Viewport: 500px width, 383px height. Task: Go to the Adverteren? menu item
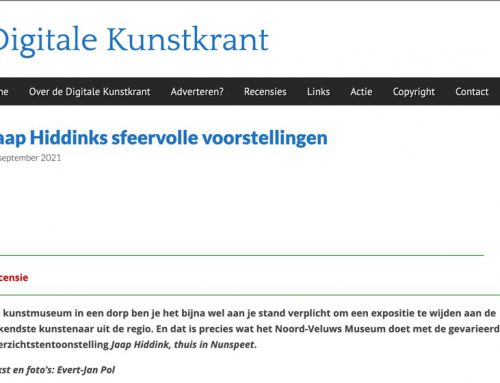coord(197,92)
